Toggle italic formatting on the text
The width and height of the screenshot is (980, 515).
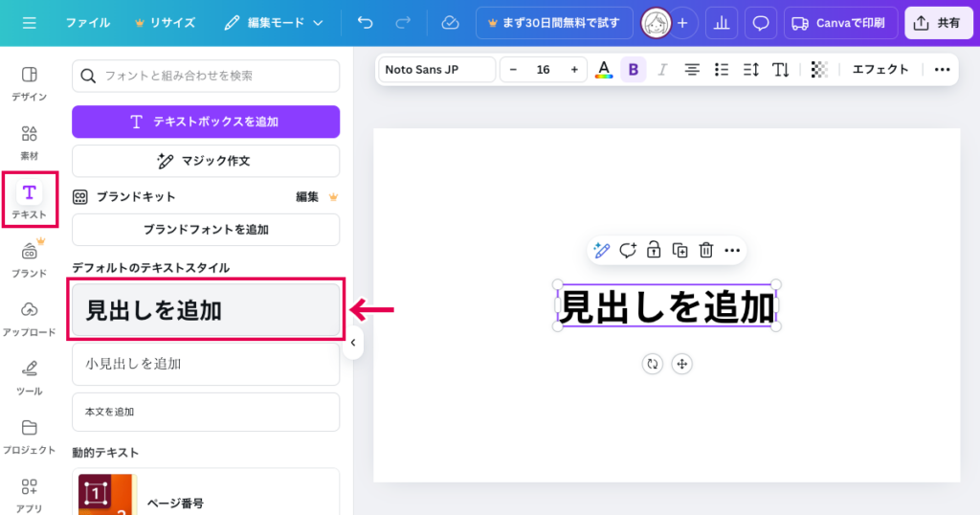click(x=662, y=70)
